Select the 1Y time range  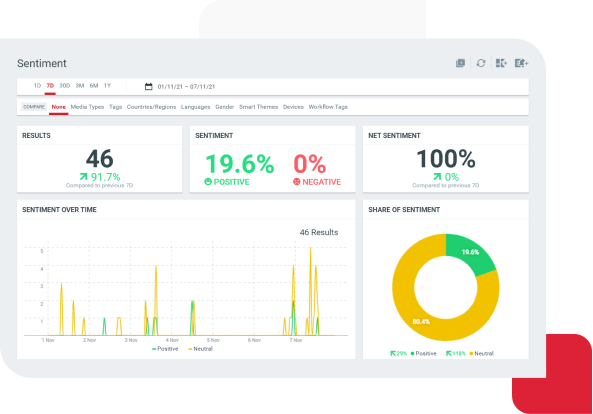tap(107, 86)
